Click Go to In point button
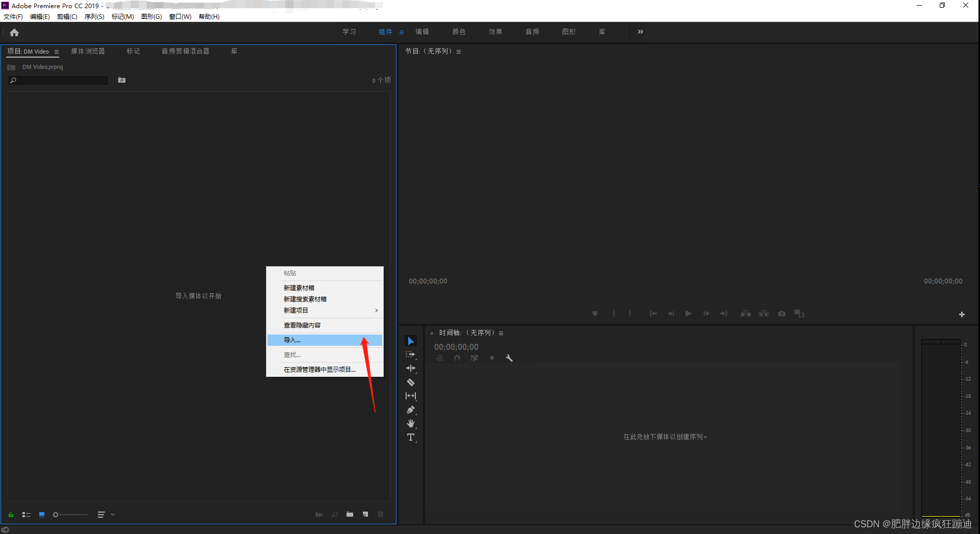Screen dimensions: 980x534 pyautogui.click(x=653, y=314)
